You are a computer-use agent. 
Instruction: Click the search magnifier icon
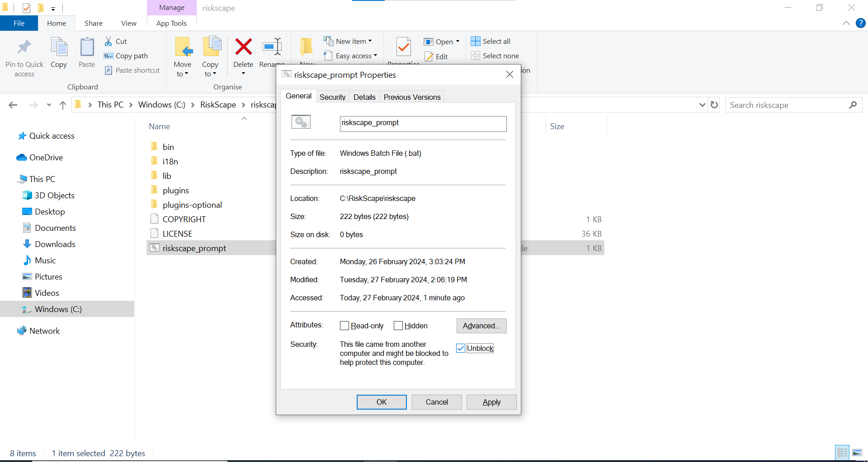click(x=853, y=105)
